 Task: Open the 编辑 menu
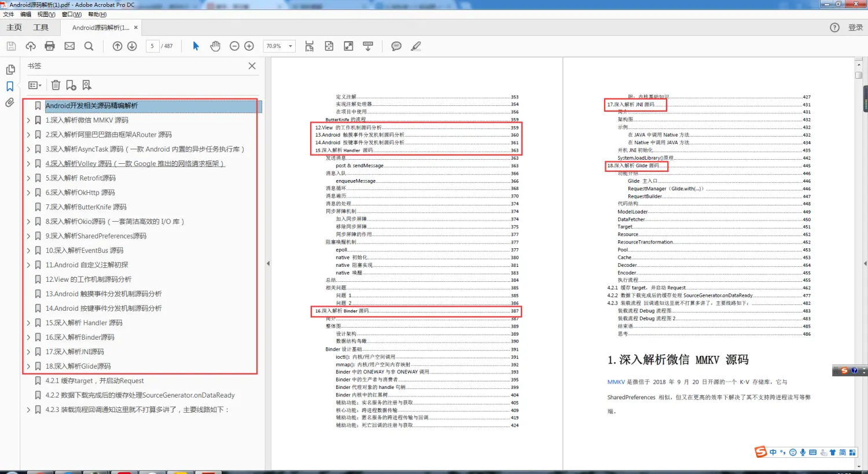pyautogui.click(x=25, y=14)
